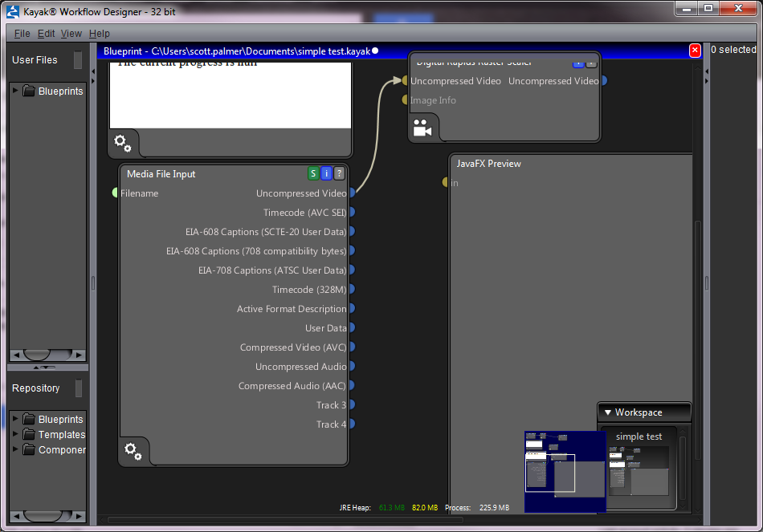Click the Raster Scaler Uncompressed Video output port
Screen dimensions: 763x532
coord(604,81)
